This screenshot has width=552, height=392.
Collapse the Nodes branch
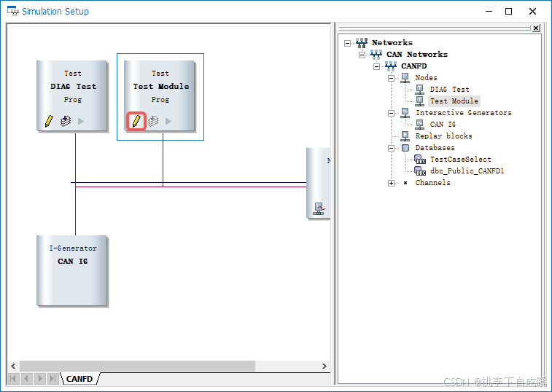tap(391, 78)
